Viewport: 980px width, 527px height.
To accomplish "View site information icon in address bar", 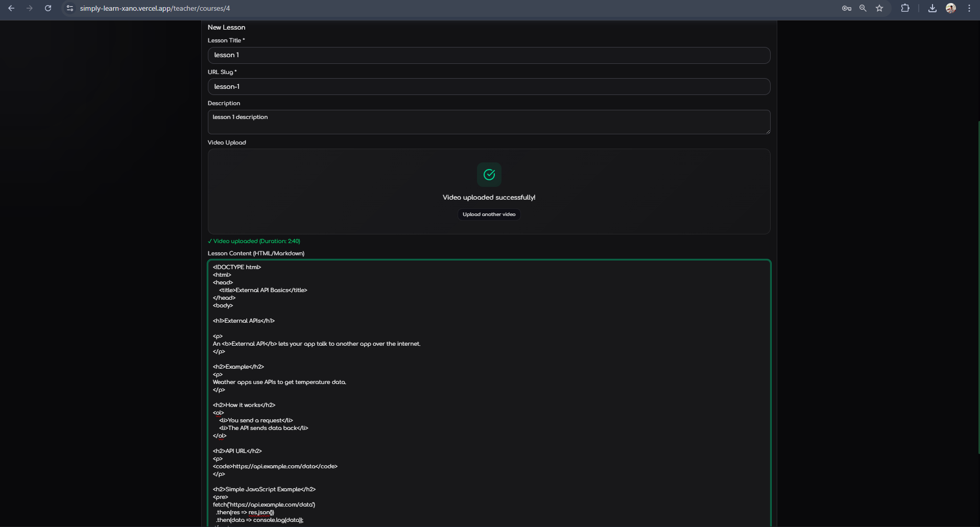I will pyautogui.click(x=70, y=8).
